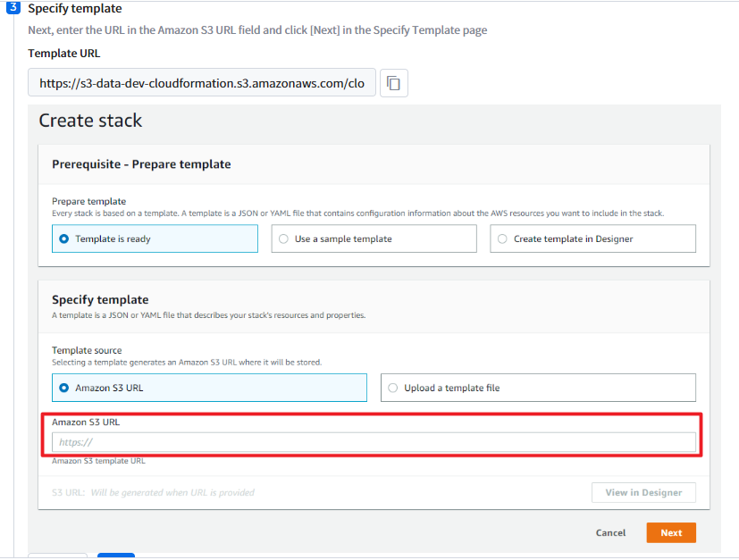The width and height of the screenshot is (739, 560).
Task: Click the Cancel button
Action: click(x=610, y=533)
